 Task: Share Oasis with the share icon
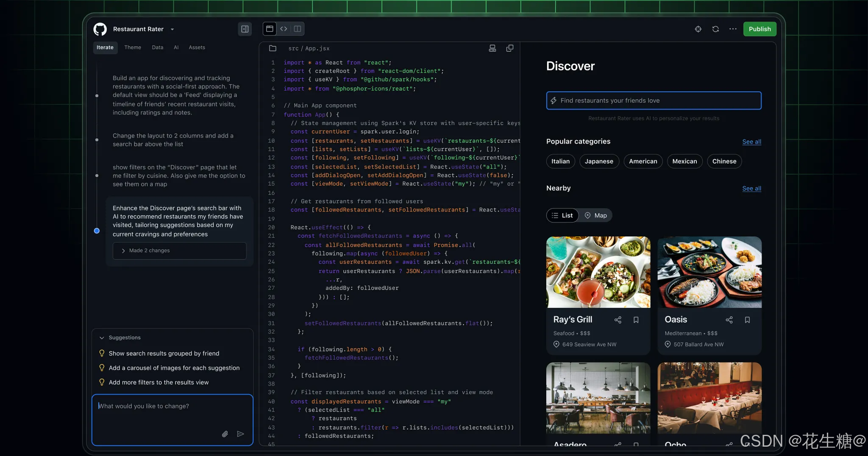click(x=729, y=320)
